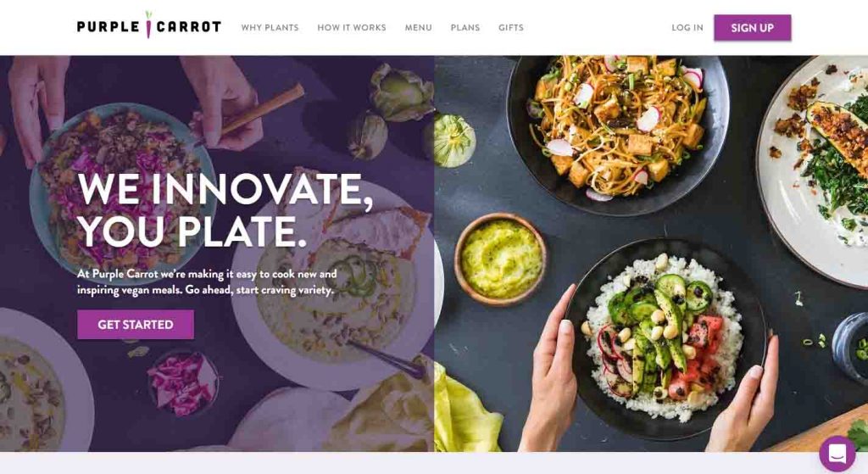Click the Get Started button

point(136,325)
